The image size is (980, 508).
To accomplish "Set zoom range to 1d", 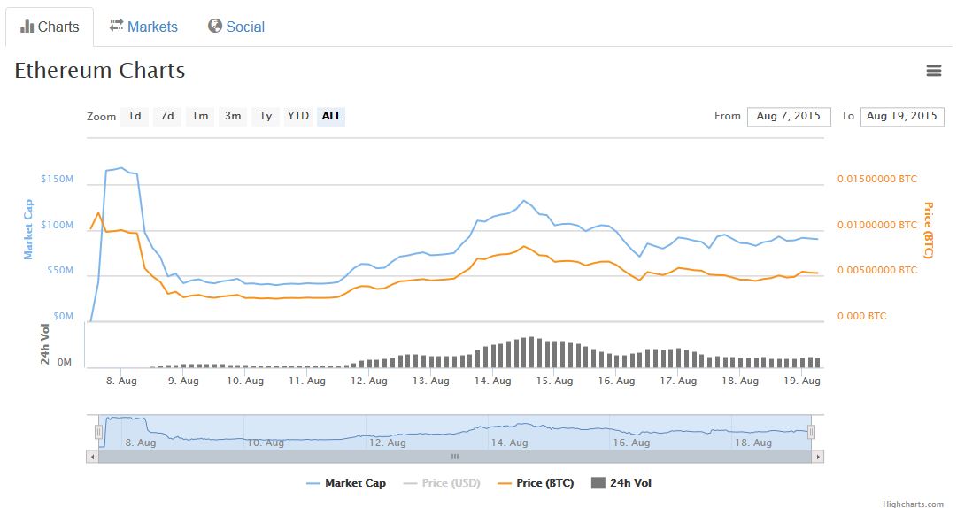I will [x=135, y=116].
